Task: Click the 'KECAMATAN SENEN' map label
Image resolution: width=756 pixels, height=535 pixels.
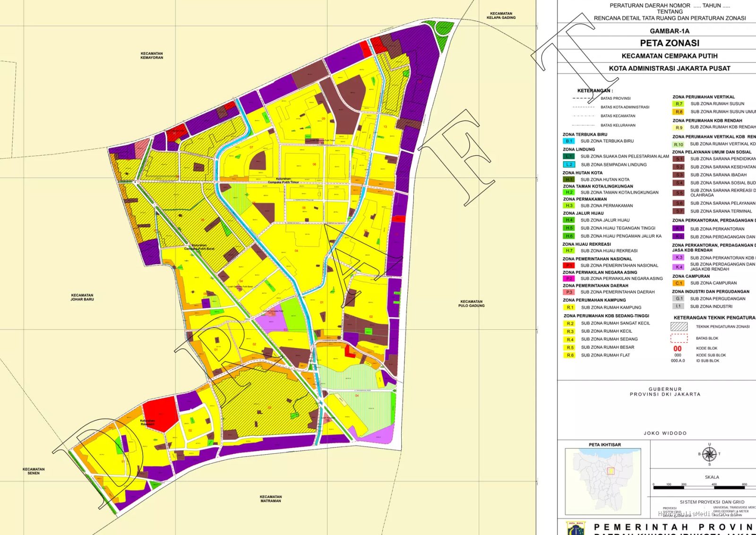Action: click(34, 471)
